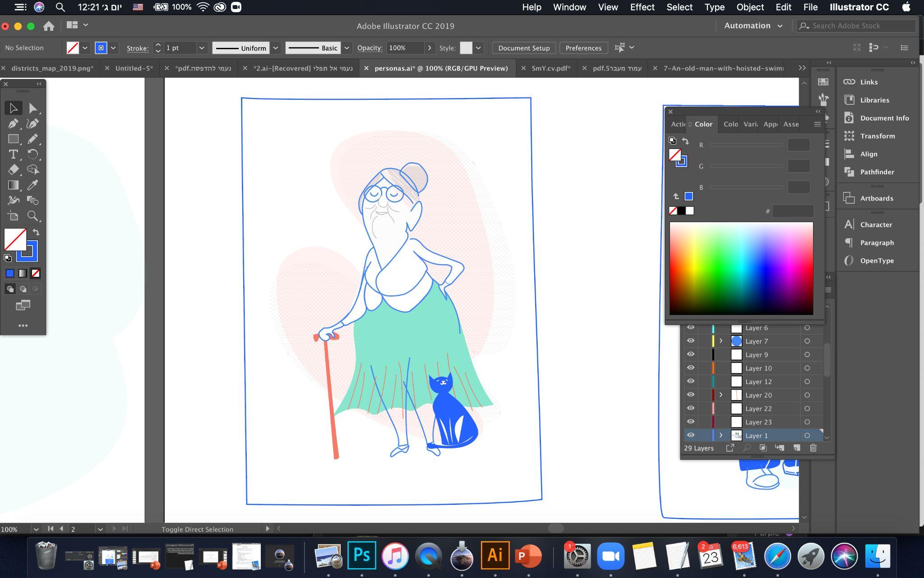Pick a color from the spectrum bar
This screenshot has width=924, height=578.
[x=741, y=268]
